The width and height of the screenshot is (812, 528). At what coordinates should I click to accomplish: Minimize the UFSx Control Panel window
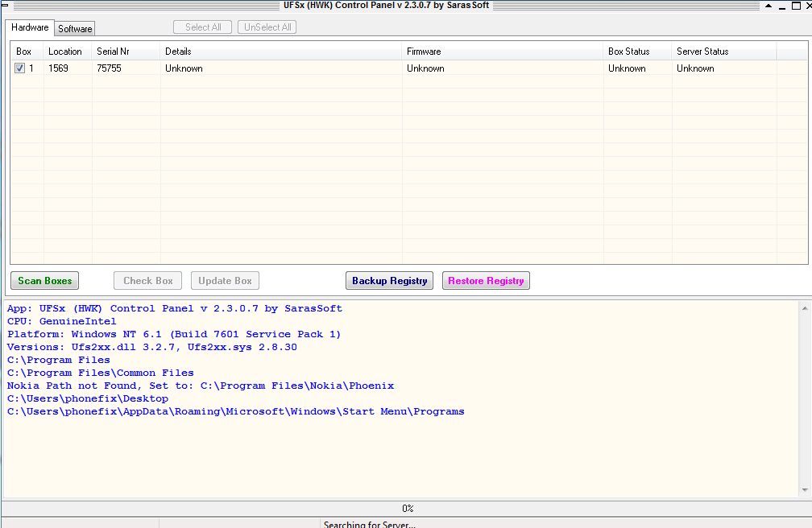782,6
